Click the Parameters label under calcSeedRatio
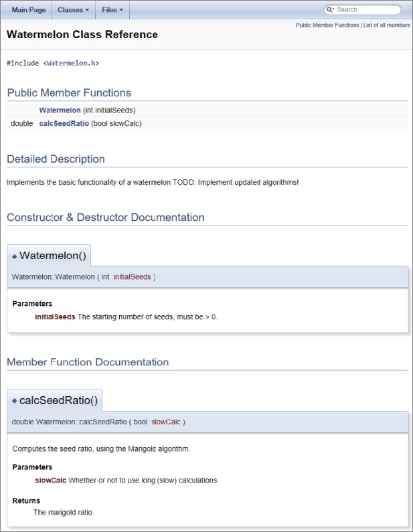The width and height of the screenshot is (413, 532). tap(32, 467)
